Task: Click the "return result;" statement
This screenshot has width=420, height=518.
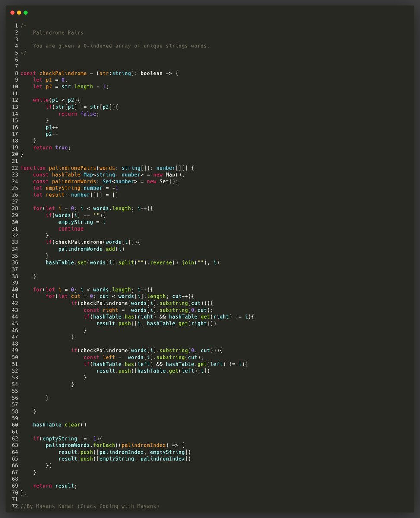Action: 55,486
